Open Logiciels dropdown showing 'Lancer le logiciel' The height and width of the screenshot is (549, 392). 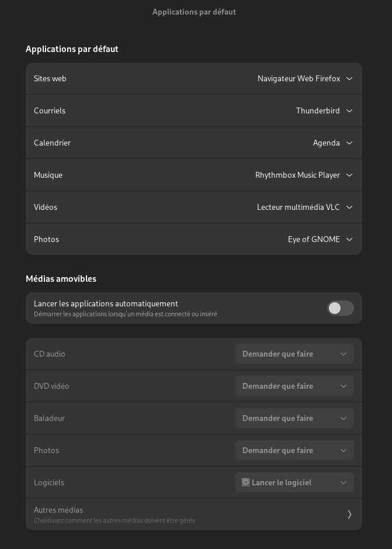tap(294, 482)
